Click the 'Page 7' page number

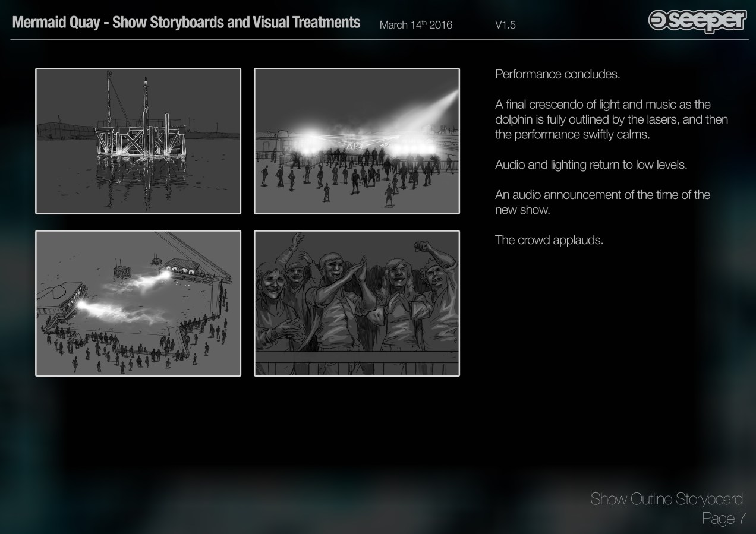(x=723, y=519)
